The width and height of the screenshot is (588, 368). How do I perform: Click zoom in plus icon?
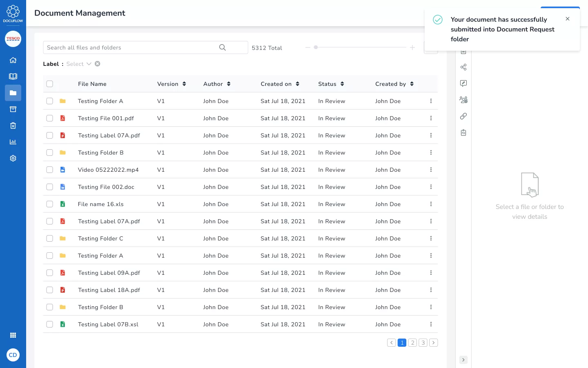pyautogui.click(x=412, y=47)
